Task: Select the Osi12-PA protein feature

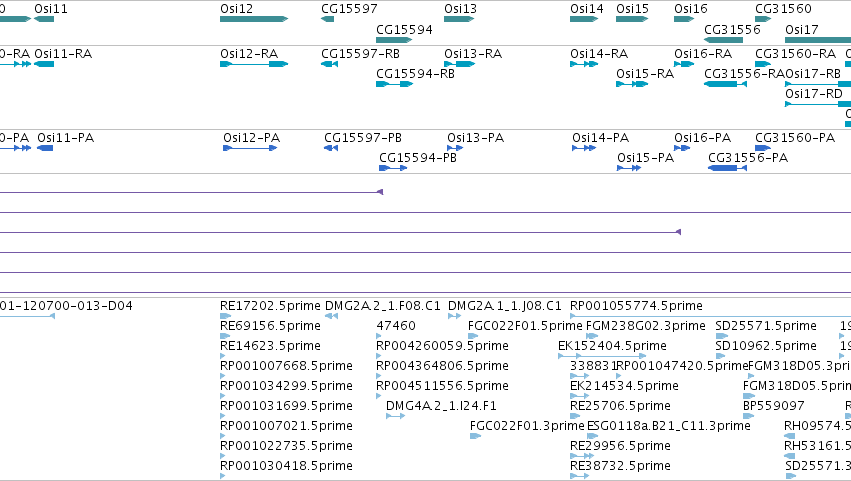Action: 250,148
